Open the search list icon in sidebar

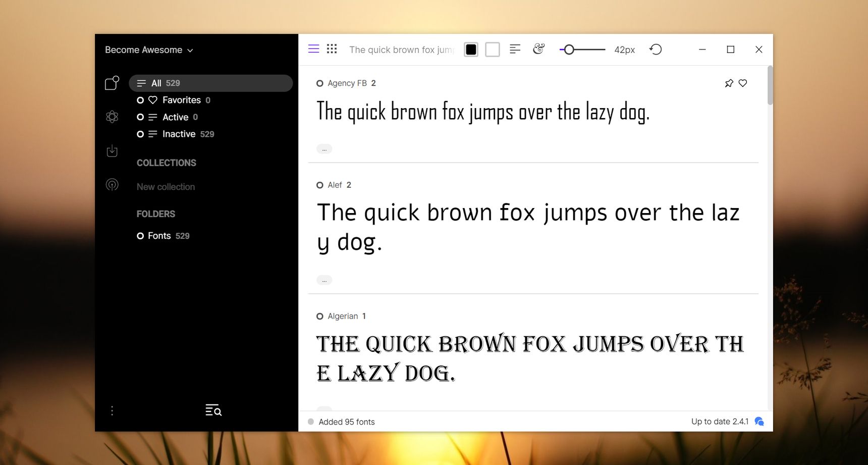213,410
